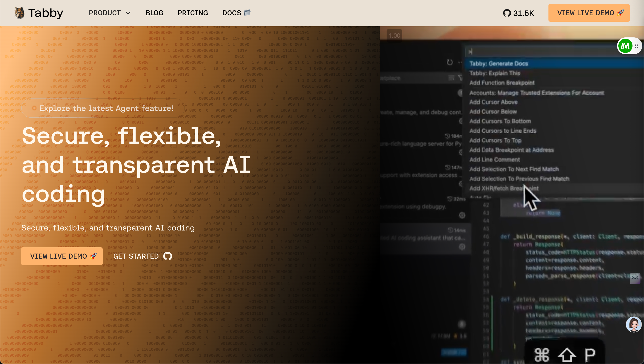This screenshot has width=644, height=364.
Task: Click the folder icon beside DOCS
Action: coord(247,13)
